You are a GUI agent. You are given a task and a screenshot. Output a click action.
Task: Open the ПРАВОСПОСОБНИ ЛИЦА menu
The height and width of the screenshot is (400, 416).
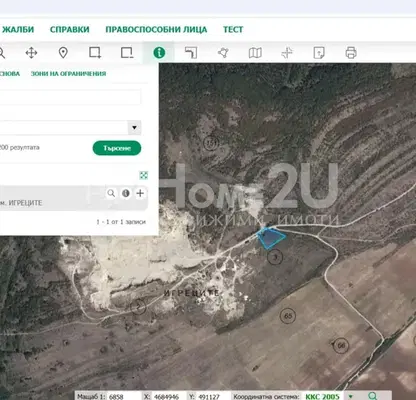156,29
